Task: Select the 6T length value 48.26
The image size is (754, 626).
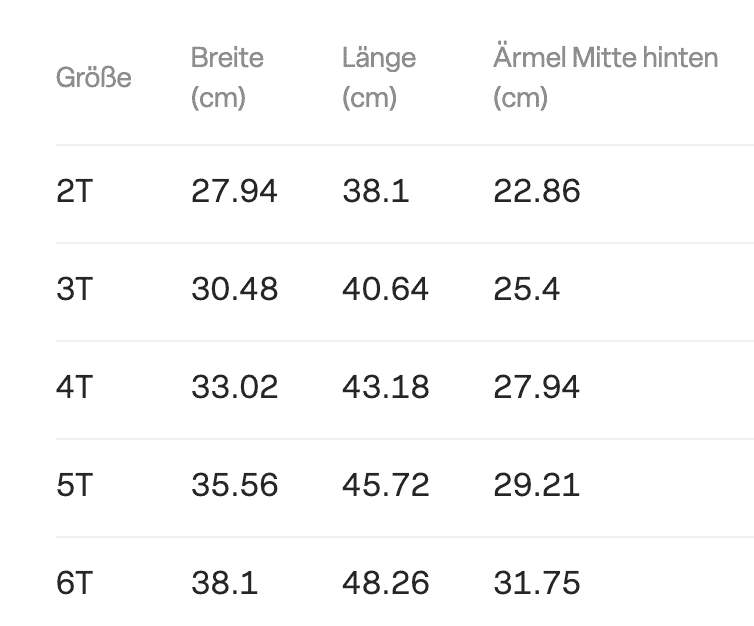Action: tap(385, 583)
